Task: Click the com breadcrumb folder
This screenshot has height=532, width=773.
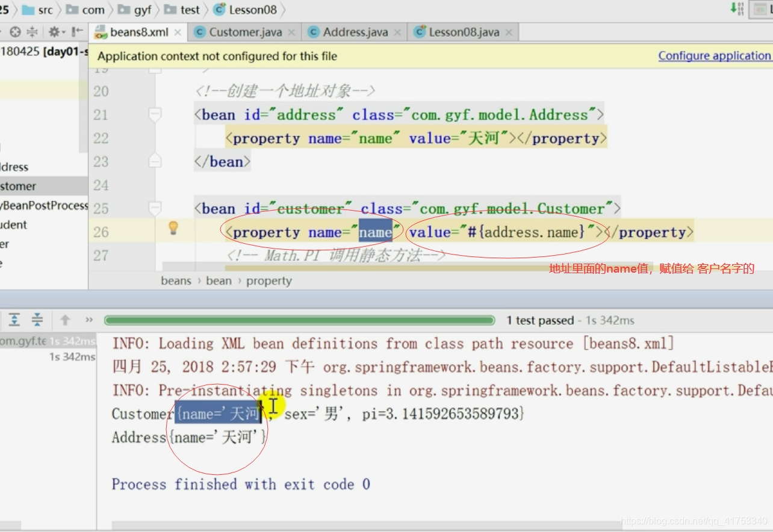Action: tap(85, 10)
